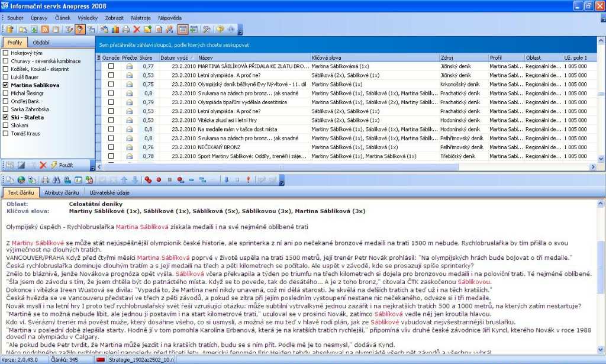Open the Zobrazit menu
The image size is (606, 364).
tap(114, 18)
